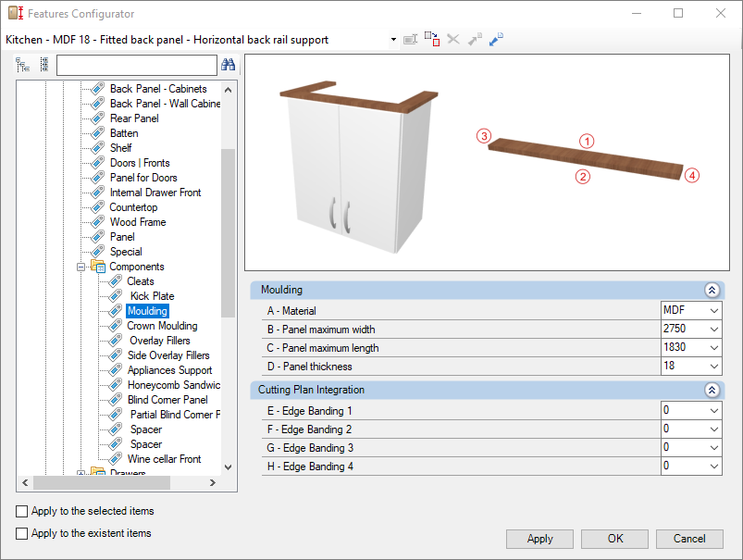The width and height of the screenshot is (743, 560).
Task: Open the D - Panel thickness dropdown
Action: [712, 366]
